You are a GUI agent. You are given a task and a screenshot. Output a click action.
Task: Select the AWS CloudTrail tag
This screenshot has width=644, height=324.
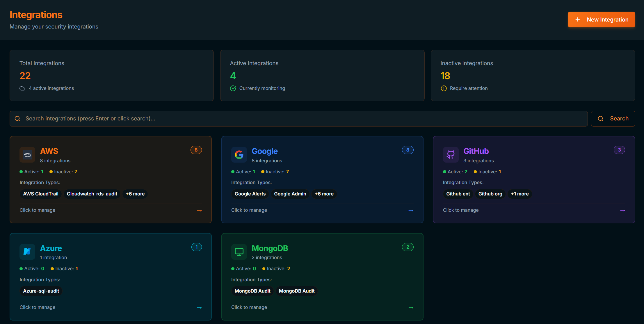41,194
